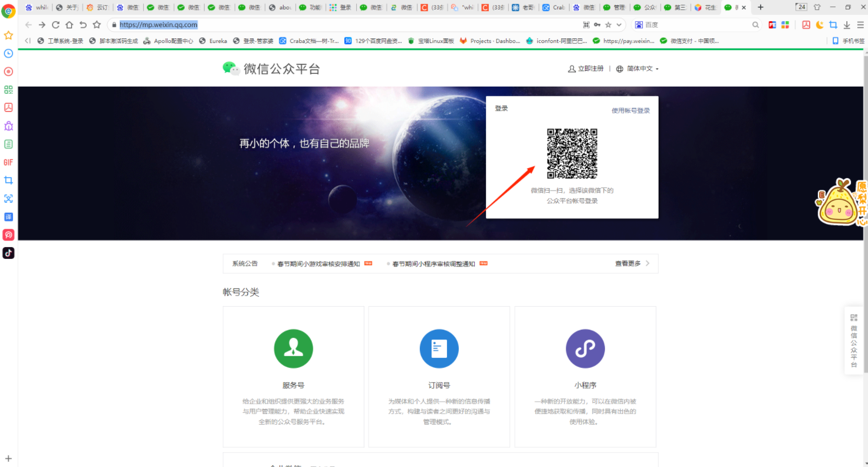
Task: Close the active WeChat tab
Action: point(744,7)
